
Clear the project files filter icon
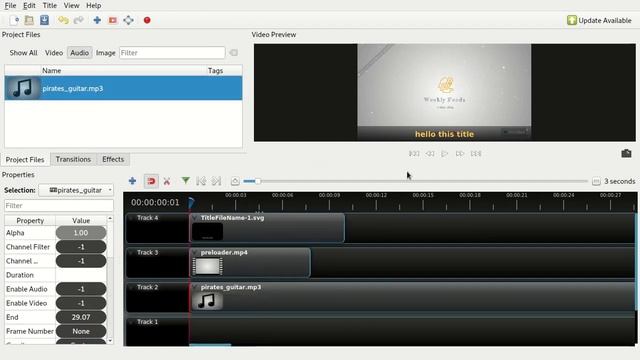233,53
